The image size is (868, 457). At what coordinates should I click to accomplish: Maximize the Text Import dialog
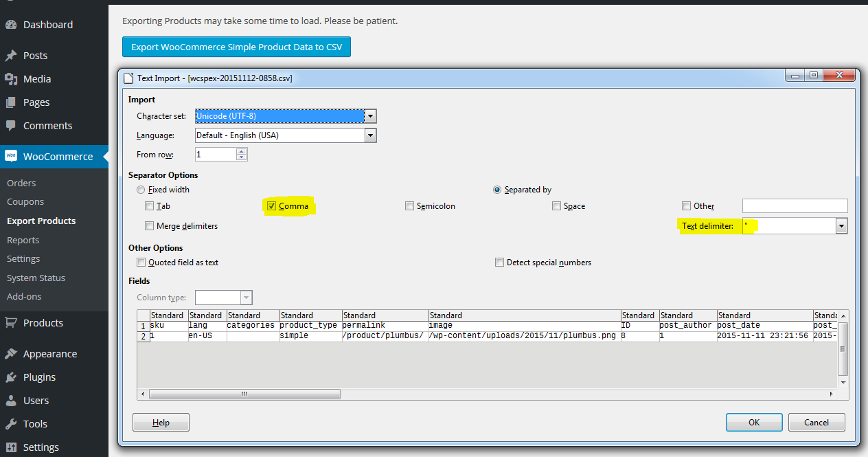point(813,76)
